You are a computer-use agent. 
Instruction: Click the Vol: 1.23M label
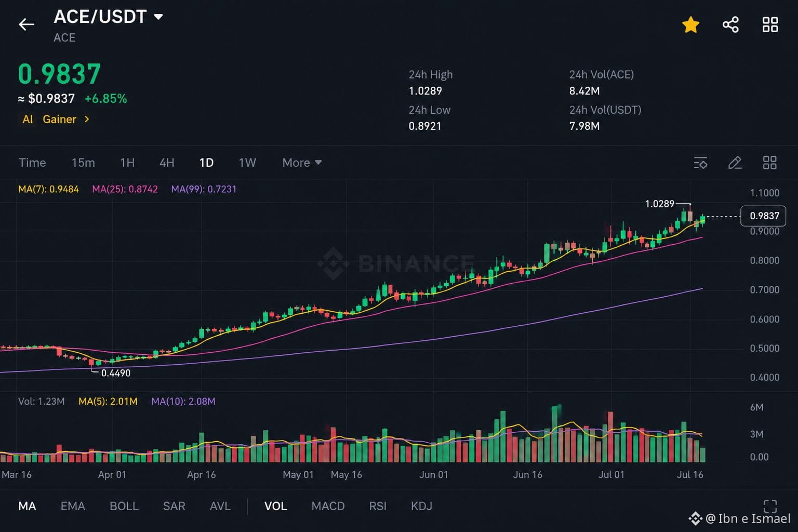coord(42,401)
